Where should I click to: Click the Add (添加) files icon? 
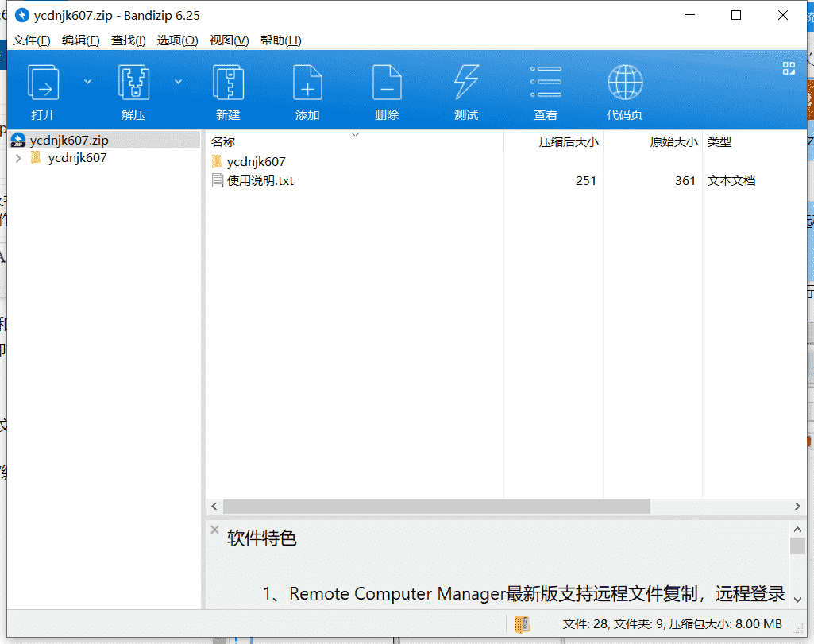(307, 83)
